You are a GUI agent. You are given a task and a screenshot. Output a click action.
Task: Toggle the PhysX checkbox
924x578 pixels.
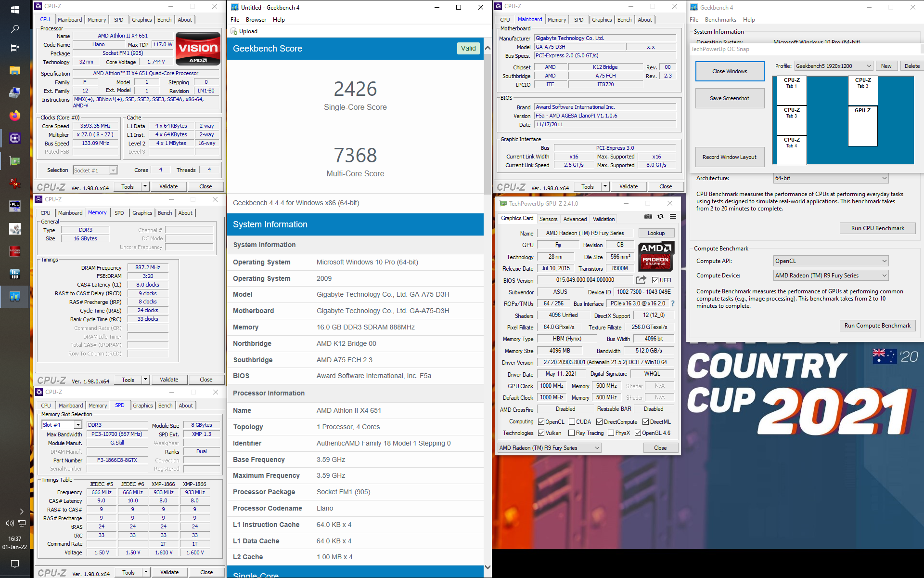pyautogui.click(x=611, y=433)
